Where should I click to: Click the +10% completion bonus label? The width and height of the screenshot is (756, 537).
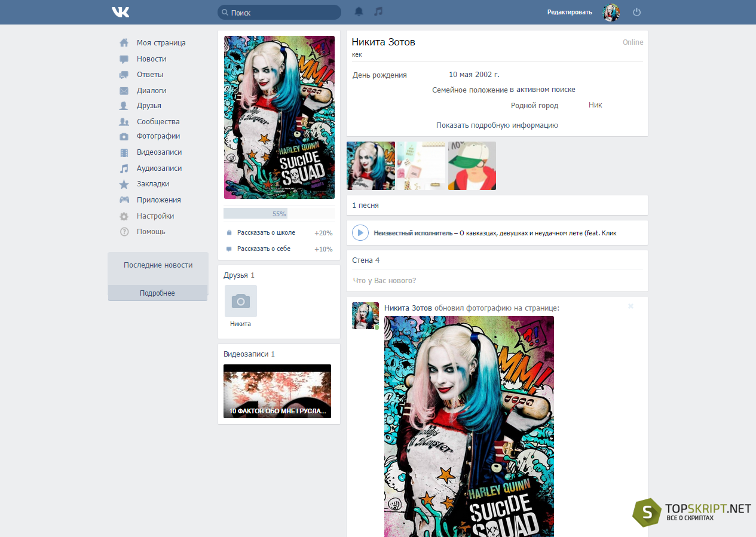[323, 249]
